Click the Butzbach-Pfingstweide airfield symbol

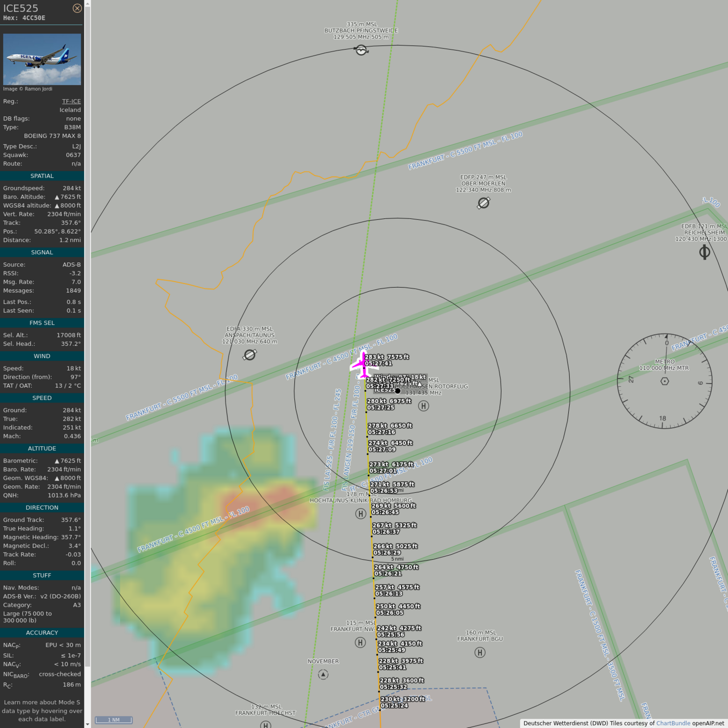click(361, 50)
